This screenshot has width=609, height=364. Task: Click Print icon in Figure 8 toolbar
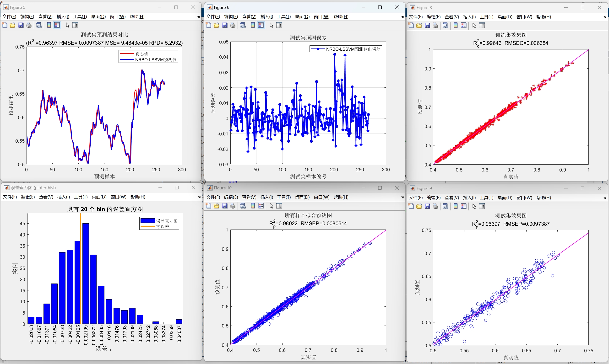(435, 26)
